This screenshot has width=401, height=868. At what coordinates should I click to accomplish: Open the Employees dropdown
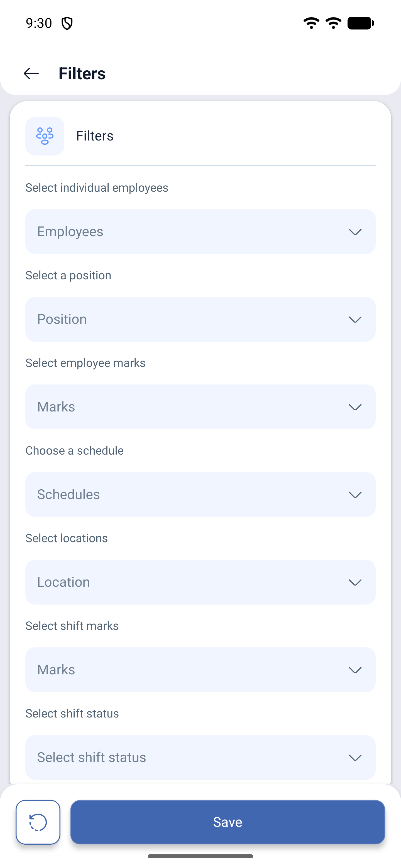(x=200, y=231)
